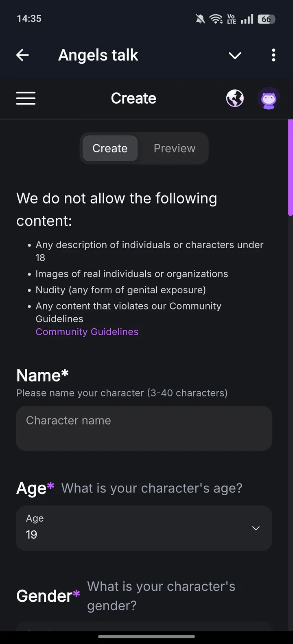Open the hamburger navigation menu

[26, 98]
